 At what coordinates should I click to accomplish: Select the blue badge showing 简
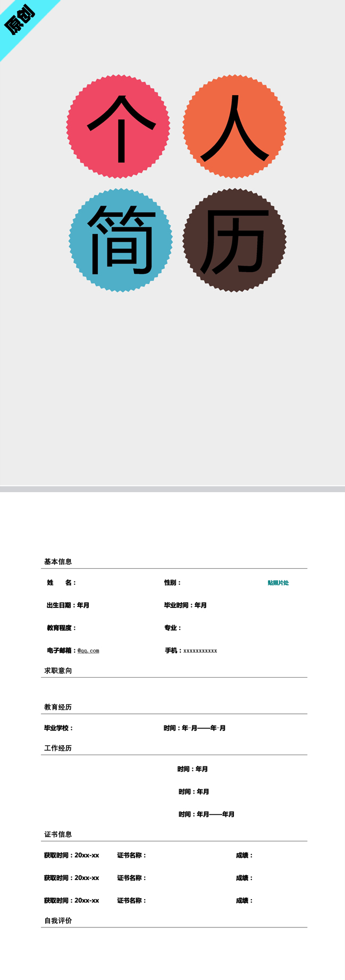121,240
